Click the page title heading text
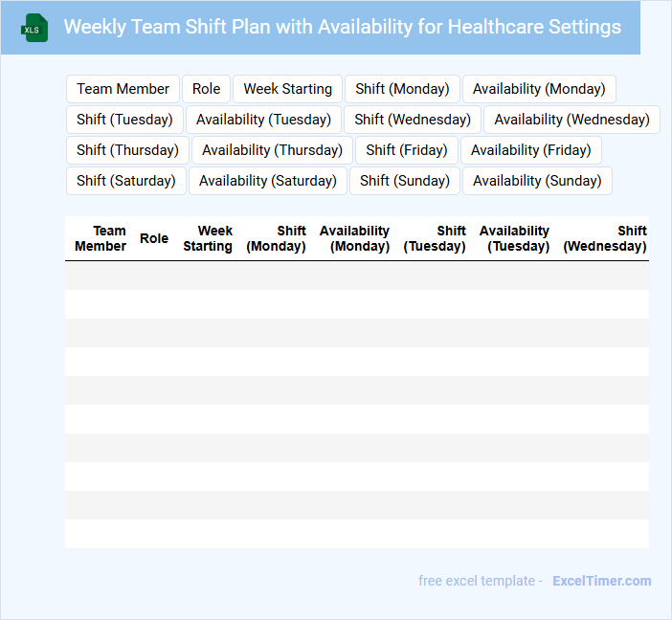672x620 pixels. point(342,27)
